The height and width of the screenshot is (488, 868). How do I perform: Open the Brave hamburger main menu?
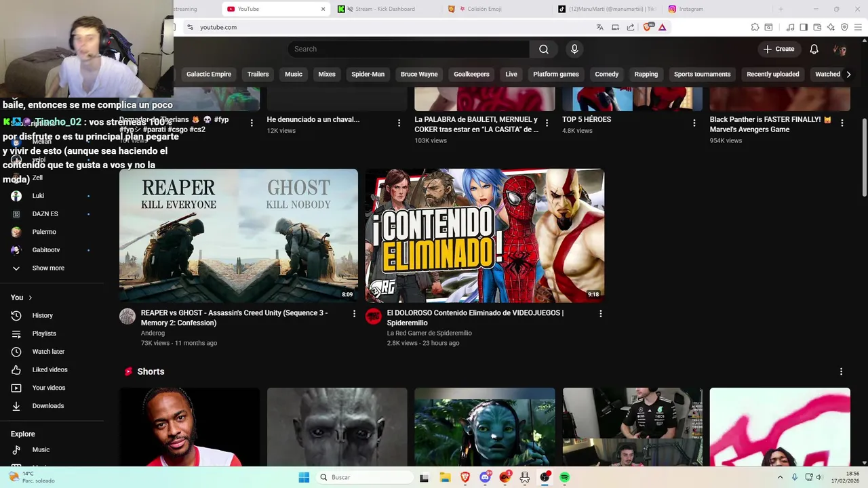point(858,27)
